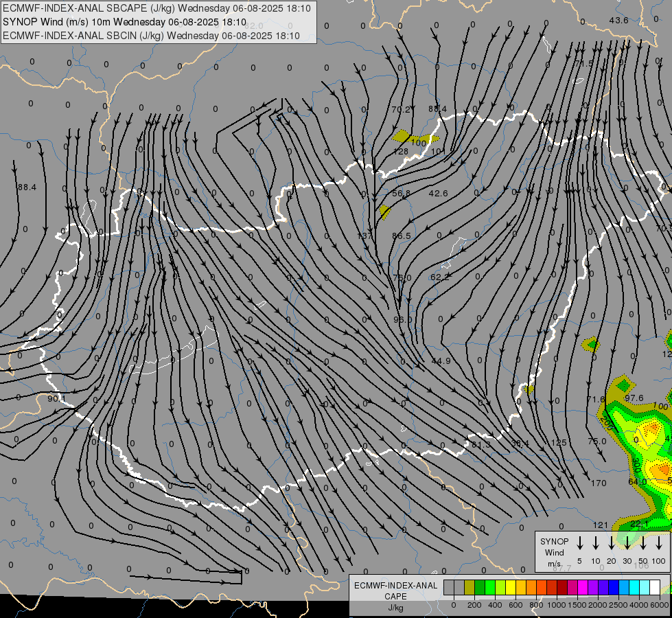Pick the sky blue swatch right of 2500
Screen dimensions: 672x618
coord(624,587)
